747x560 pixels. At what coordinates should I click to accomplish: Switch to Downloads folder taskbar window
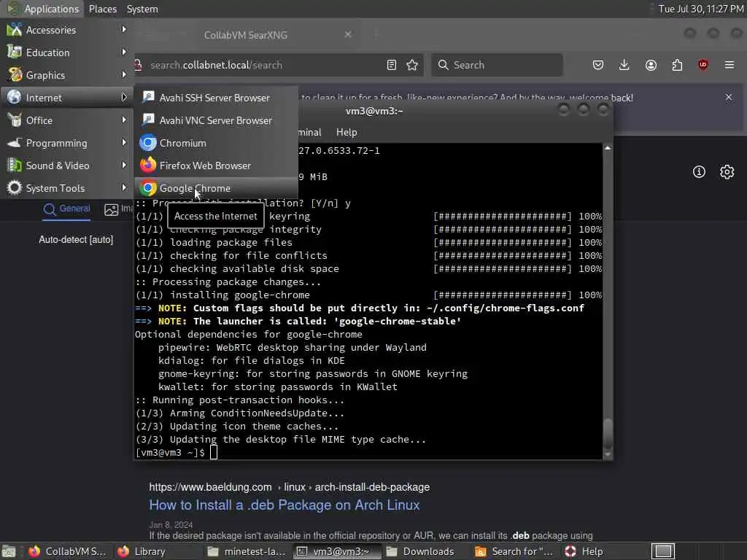tap(420, 551)
